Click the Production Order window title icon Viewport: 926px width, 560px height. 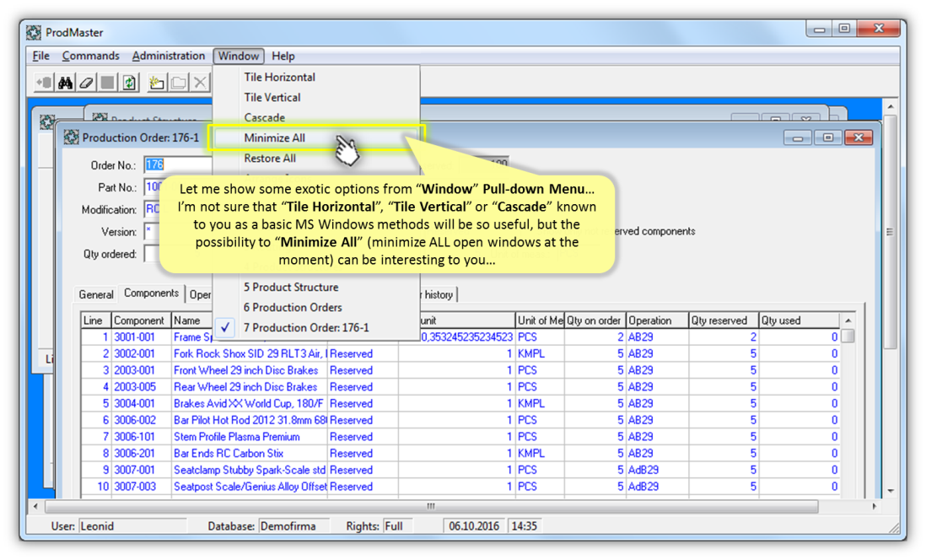pyautogui.click(x=71, y=137)
